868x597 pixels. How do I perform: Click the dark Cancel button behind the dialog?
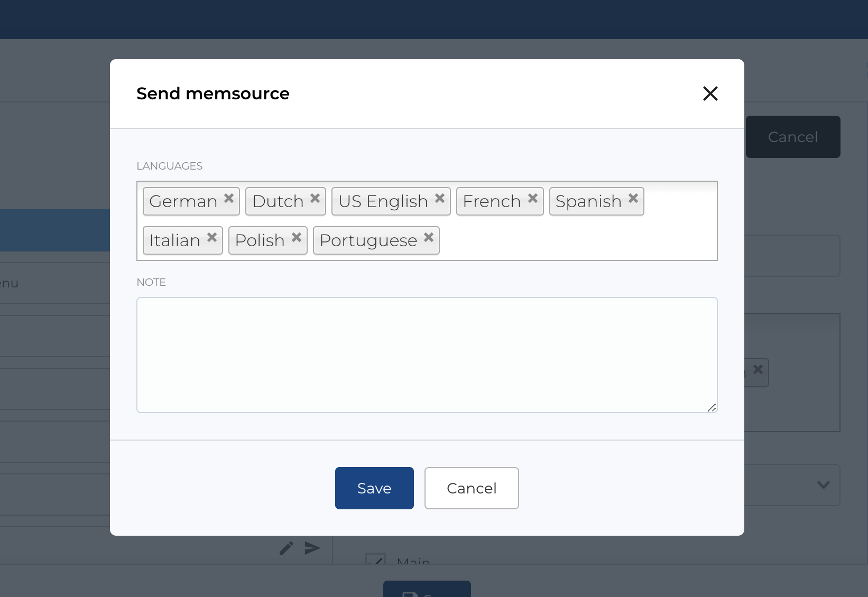coord(792,136)
